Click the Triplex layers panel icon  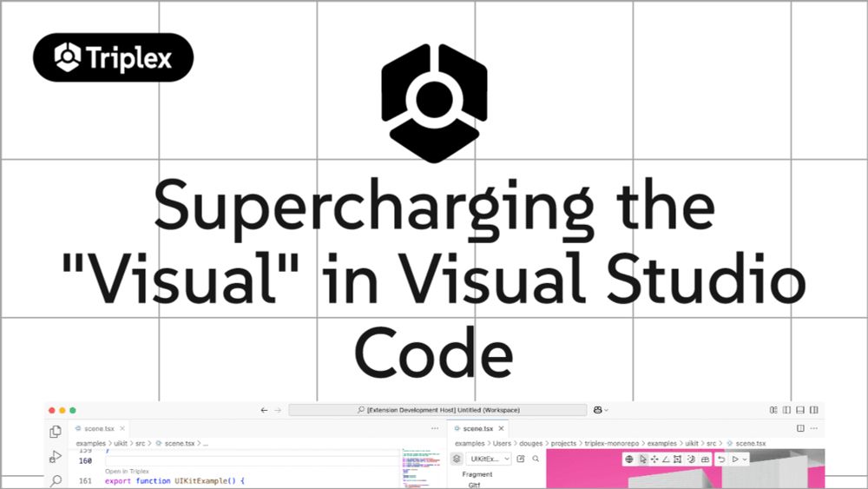pos(457,459)
